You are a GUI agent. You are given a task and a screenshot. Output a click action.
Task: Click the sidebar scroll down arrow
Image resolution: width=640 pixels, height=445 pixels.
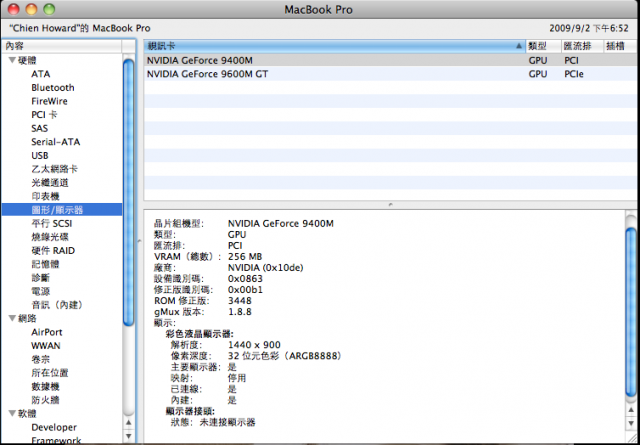pos(129,436)
